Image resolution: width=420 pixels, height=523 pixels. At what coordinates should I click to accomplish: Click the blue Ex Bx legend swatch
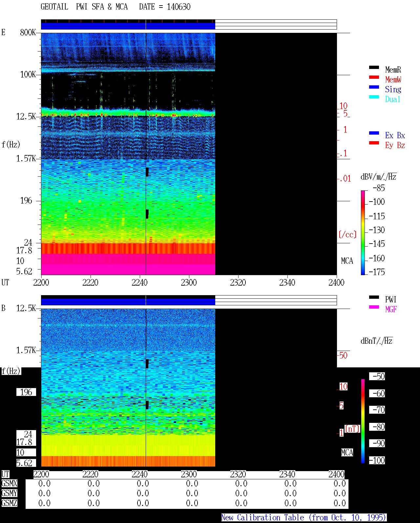[x=374, y=133]
